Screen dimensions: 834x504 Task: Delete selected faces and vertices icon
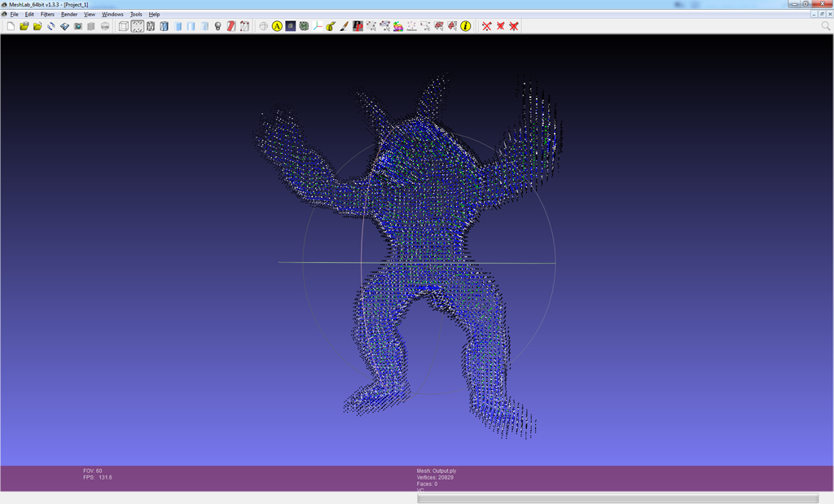click(514, 26)
